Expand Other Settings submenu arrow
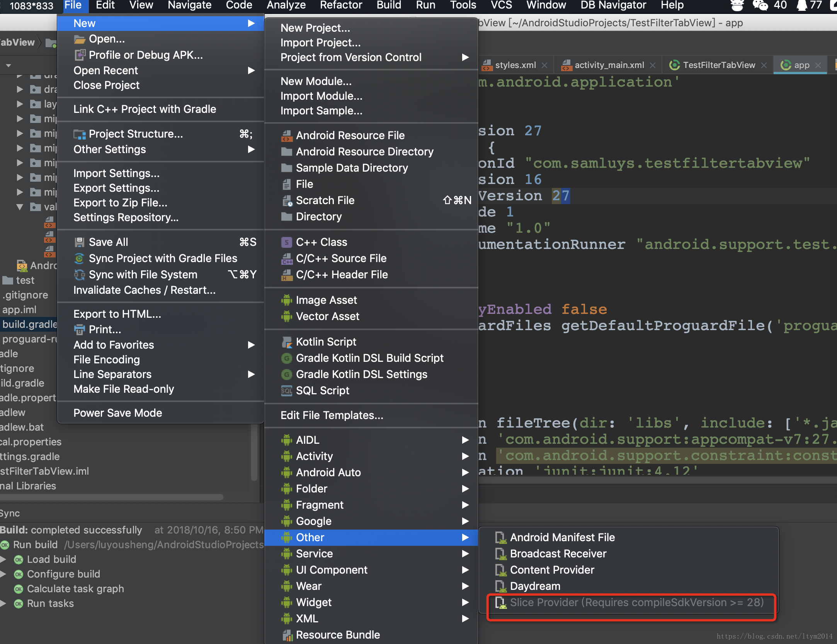This screenshot has width=837, height=644. click(x=251, y=149)
